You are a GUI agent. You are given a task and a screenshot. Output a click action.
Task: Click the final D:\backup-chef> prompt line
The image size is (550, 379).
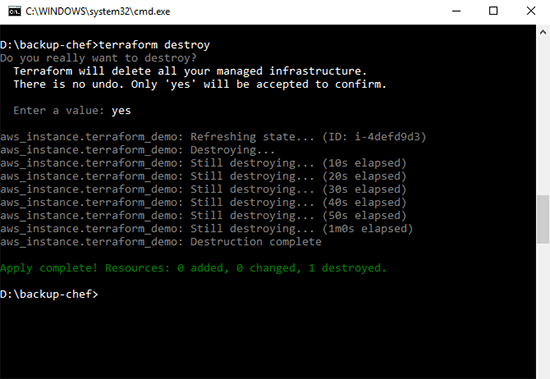coord(49,294)
